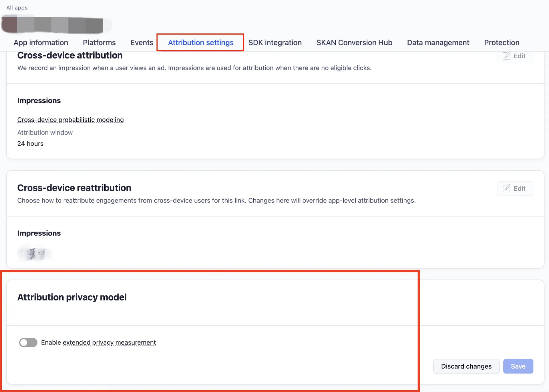Click the Cross-device reattribution heading
This screenshot has height=392, width=549.
click(74, 188)
